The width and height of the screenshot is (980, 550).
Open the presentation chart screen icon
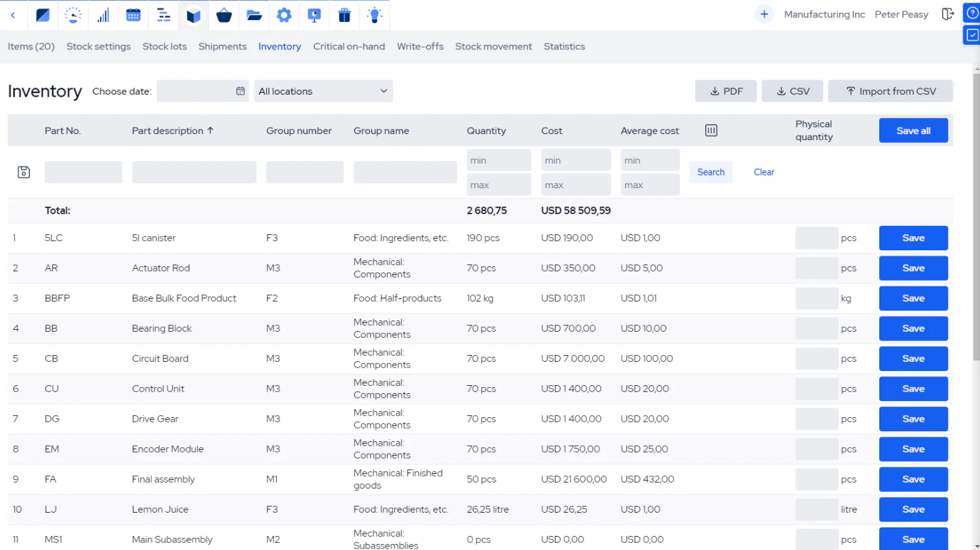314,15
